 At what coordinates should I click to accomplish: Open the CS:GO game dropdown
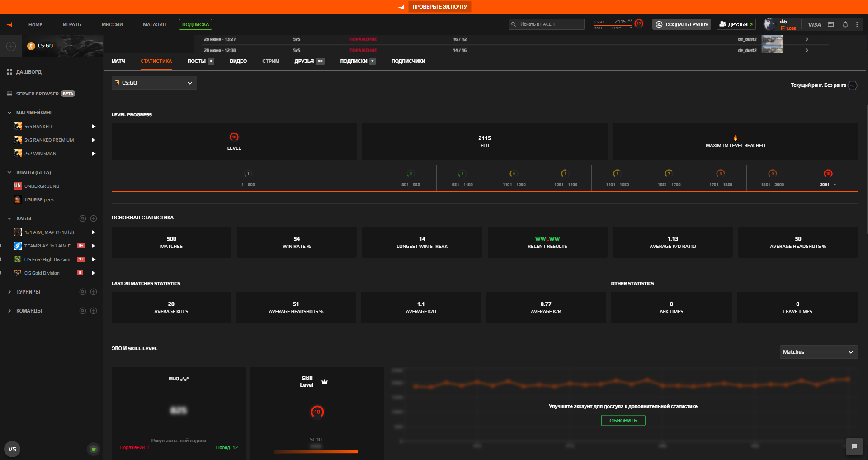pyautogui.click(x=154, y=83)
